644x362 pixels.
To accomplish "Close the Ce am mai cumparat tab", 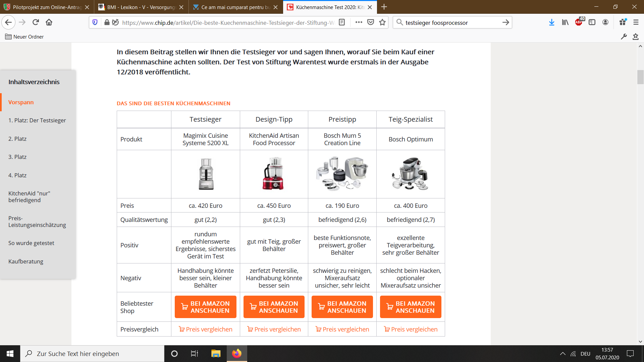I will (276, 7).
